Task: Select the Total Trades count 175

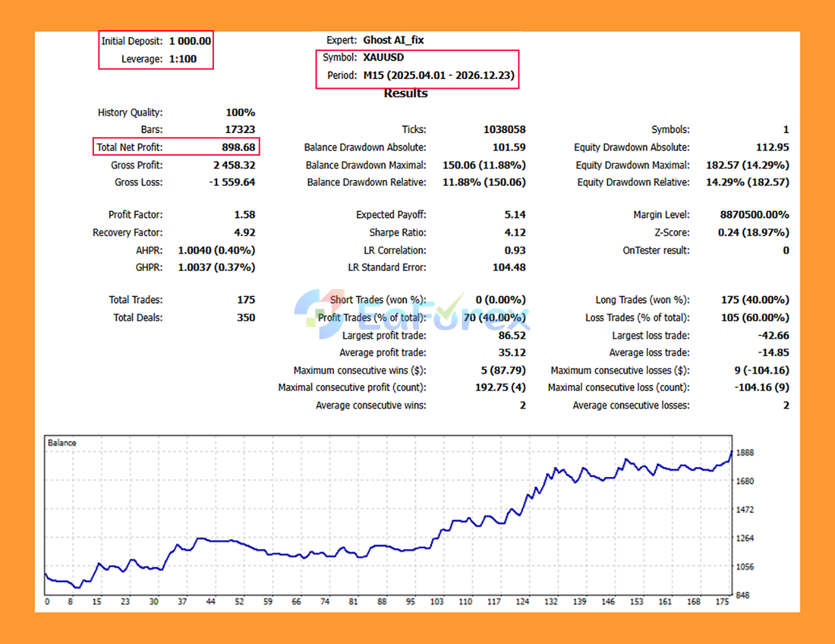Action: pos(248,299)
